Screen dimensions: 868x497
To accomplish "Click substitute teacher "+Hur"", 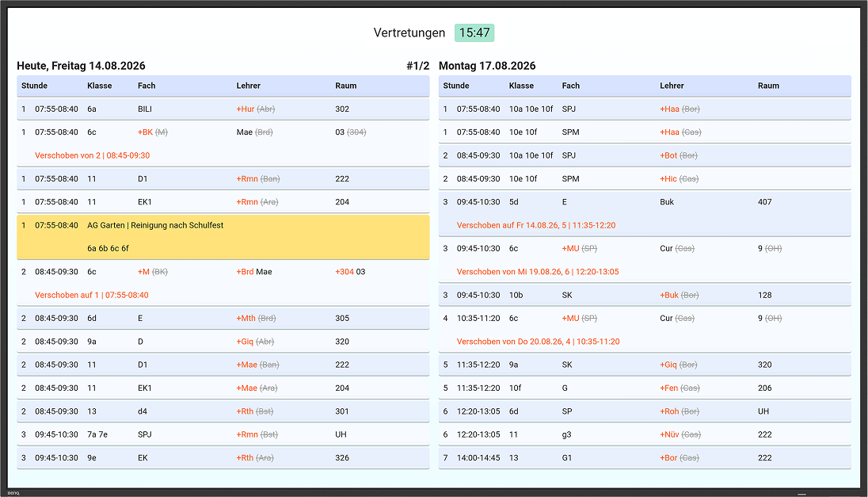I will [246, 109].
